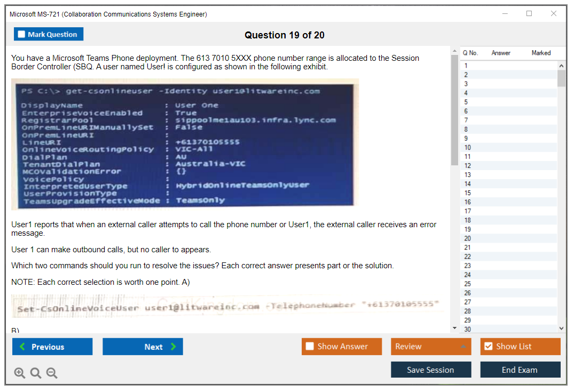Uncheck the Show List checkbox
Screen dimensions: 574x392
click(x=489, y=346)
